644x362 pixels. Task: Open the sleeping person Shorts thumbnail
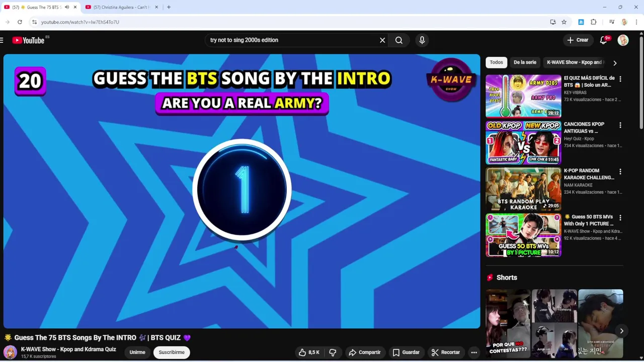pyautogui.click(x=601, y=323)
